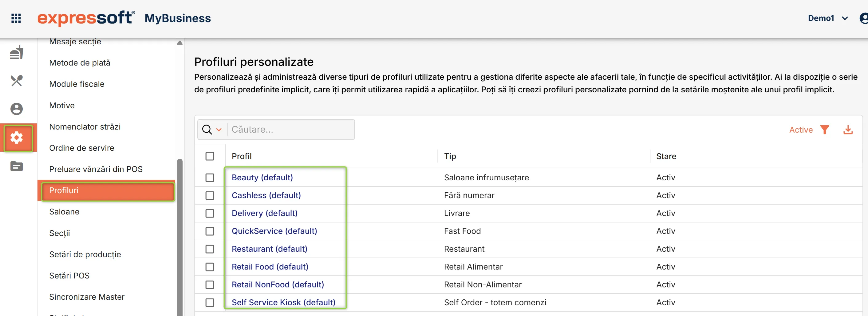Select Saloane menu item
The height and width of the screenshot is (316, 868).
coord(64,212)
